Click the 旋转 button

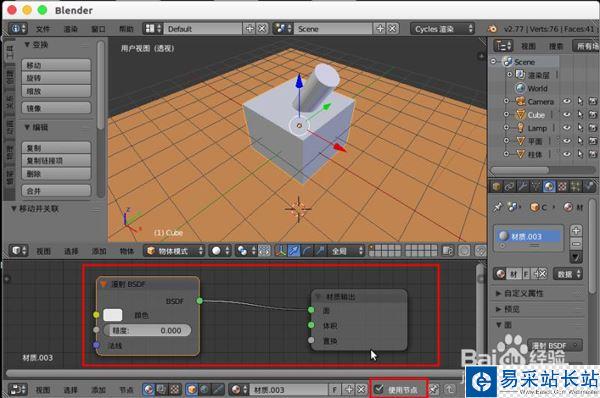pyautogui.click(x=56, y=78)
